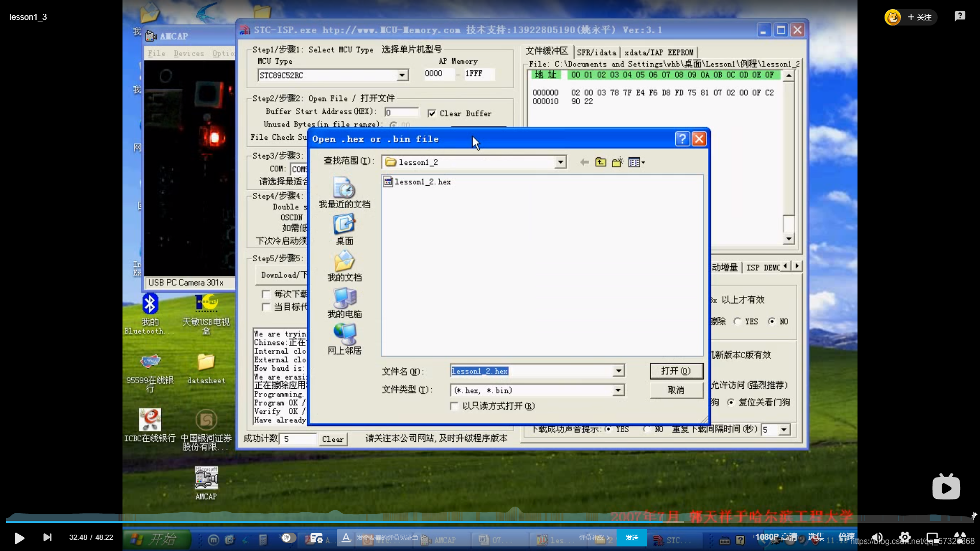This screenshot has height=551, width=980.
Task: Expand the lesson1_2 look-in dropdown
Action: tap(560, 162)
